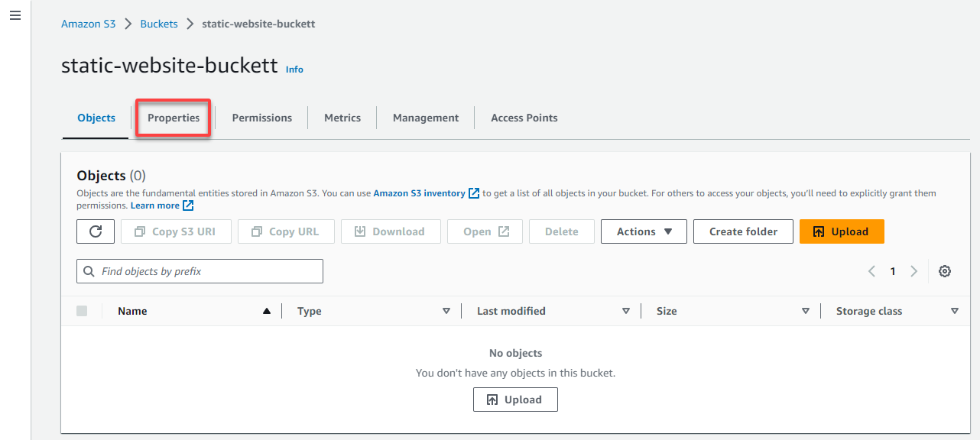Screen dimensions: 980x440
Task: Switch to the Metrics tab
Action: (x=342, y=118)
